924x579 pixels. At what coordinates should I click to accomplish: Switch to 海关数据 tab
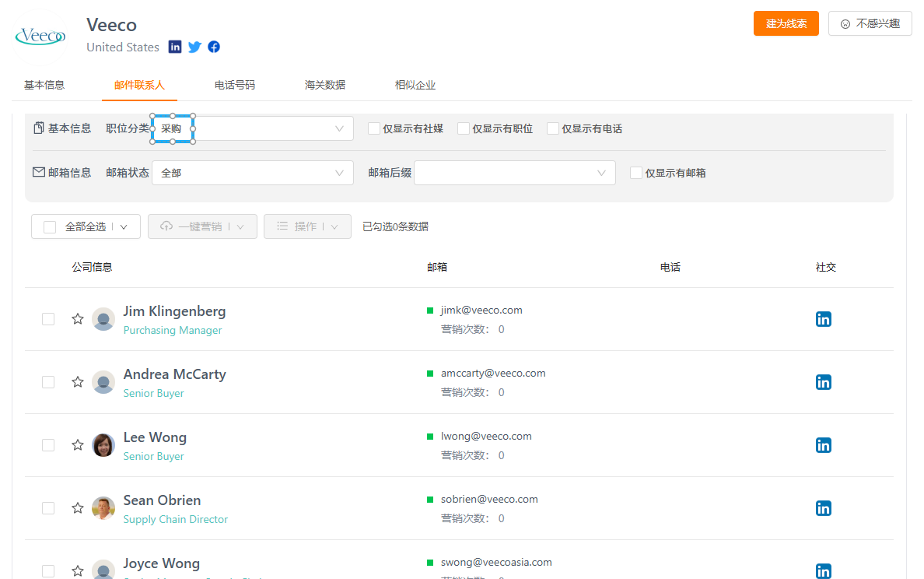324,85
